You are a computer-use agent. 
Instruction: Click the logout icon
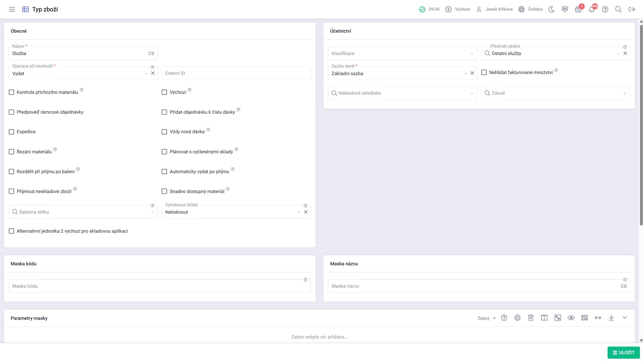pyautogui.click(x=632, y=9)
